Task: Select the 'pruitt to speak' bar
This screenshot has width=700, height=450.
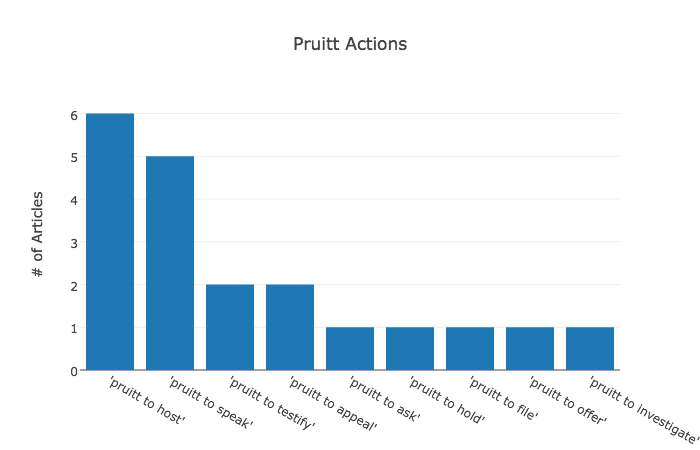Action: click(170, 263)
